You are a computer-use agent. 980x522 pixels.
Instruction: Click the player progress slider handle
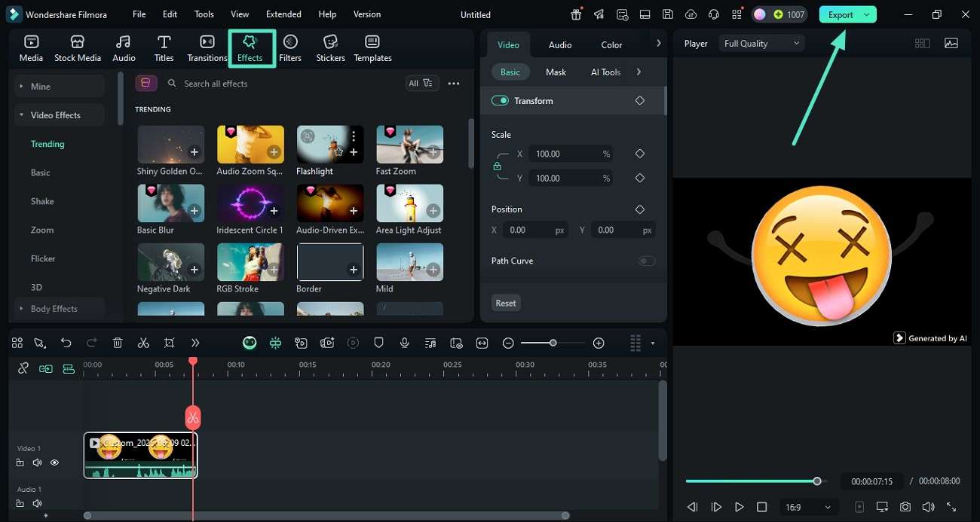(817, 481)
